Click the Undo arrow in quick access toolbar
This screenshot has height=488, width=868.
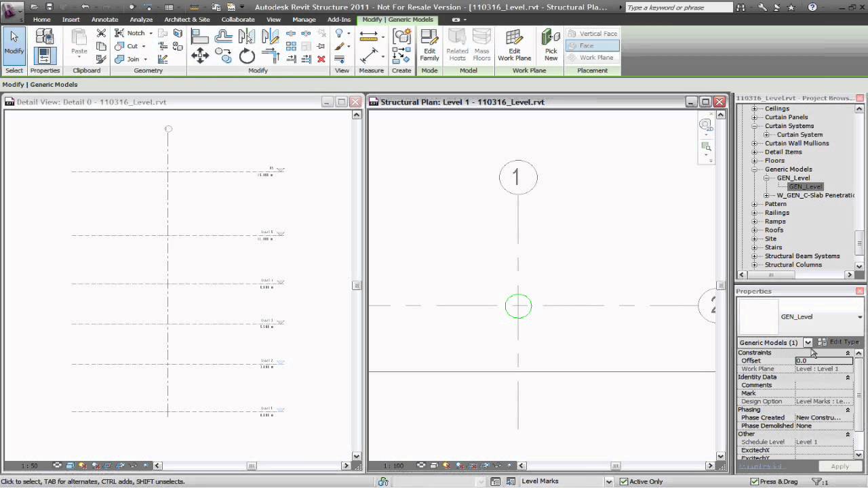tap(85, 7)
